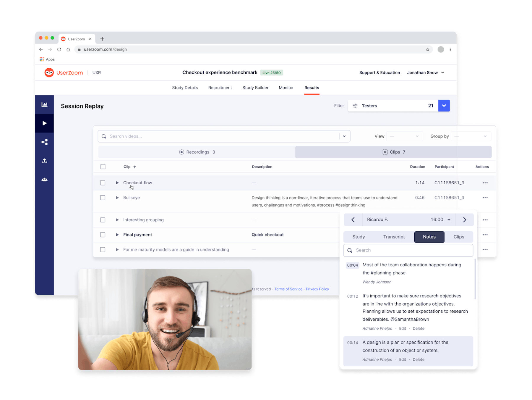Open a new browser tab with plus icon
The width and height of the screenshot is (532, 400).
(x=102, y=39)
